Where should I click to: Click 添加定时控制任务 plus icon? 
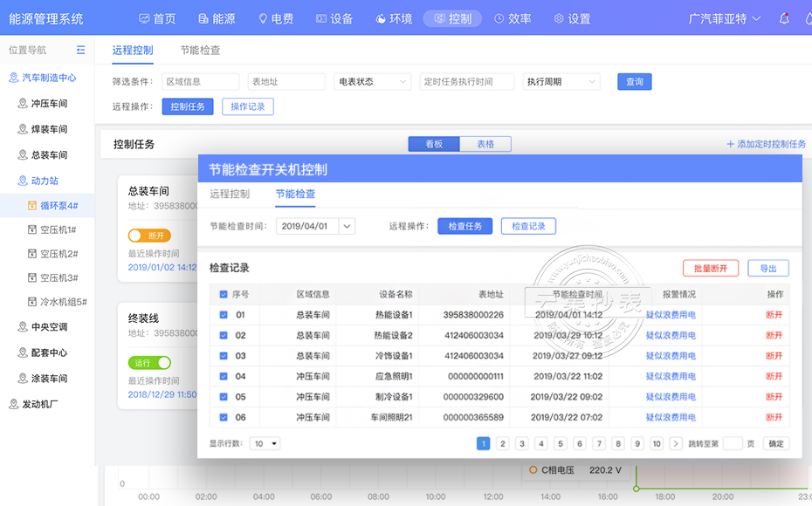[x=730, y=144]
